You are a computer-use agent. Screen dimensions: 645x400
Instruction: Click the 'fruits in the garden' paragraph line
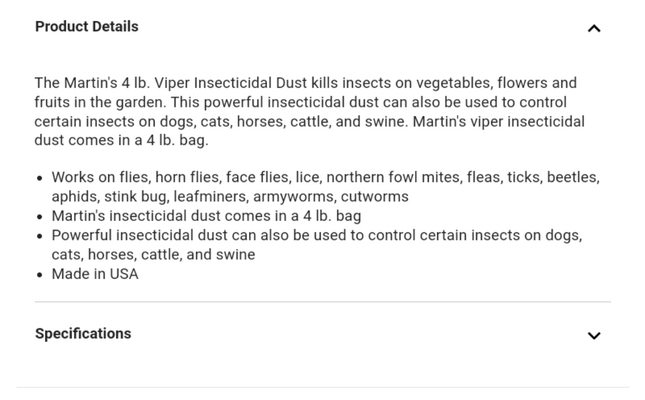pyautogui.click(x=301, y=102)
